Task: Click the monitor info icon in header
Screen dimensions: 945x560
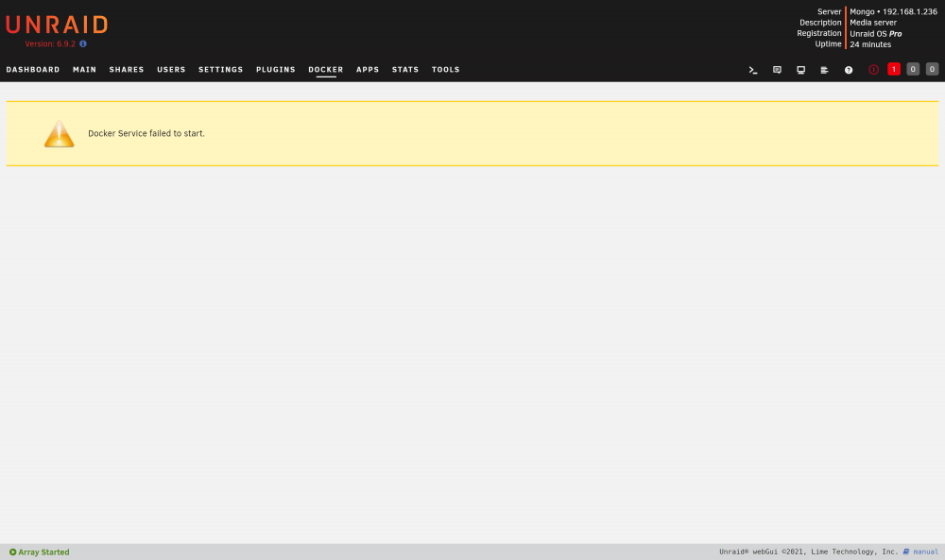Action: 801,70
